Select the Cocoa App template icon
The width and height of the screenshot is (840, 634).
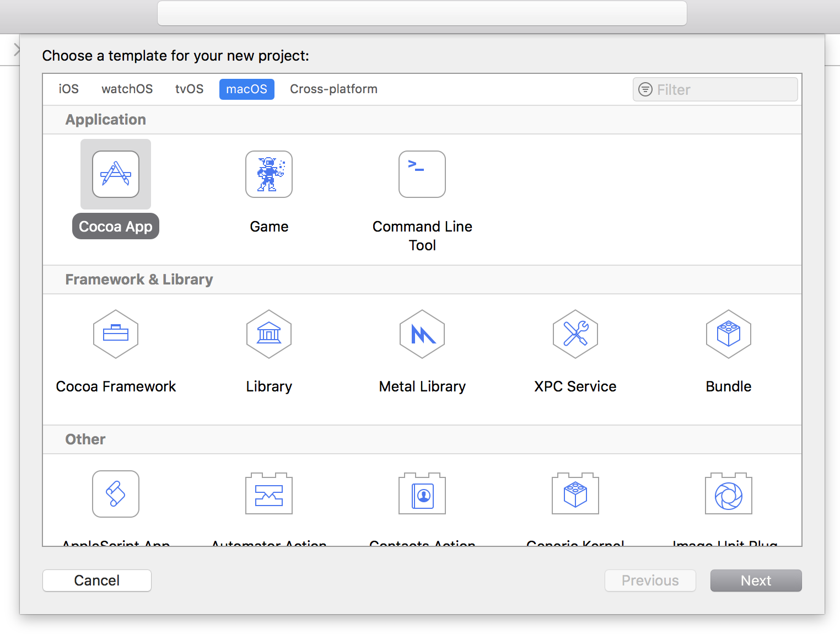[115, 174]
